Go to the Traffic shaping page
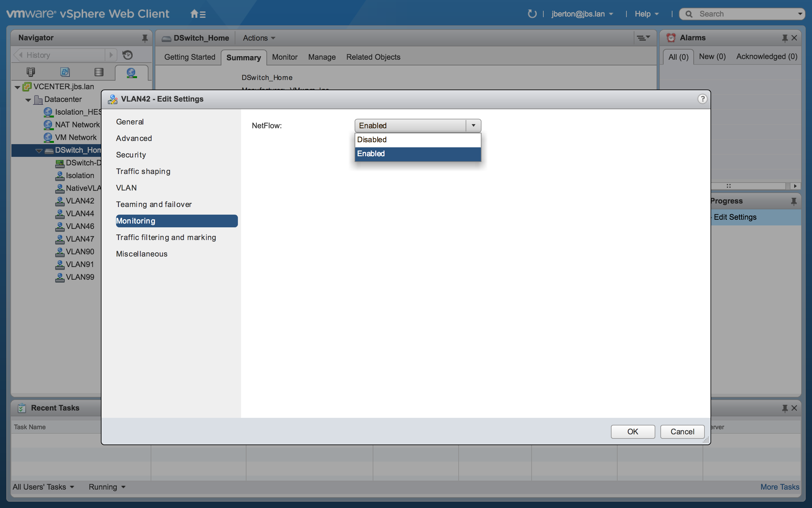The height and width of the screenshot is (508, 812). [143, 171]
